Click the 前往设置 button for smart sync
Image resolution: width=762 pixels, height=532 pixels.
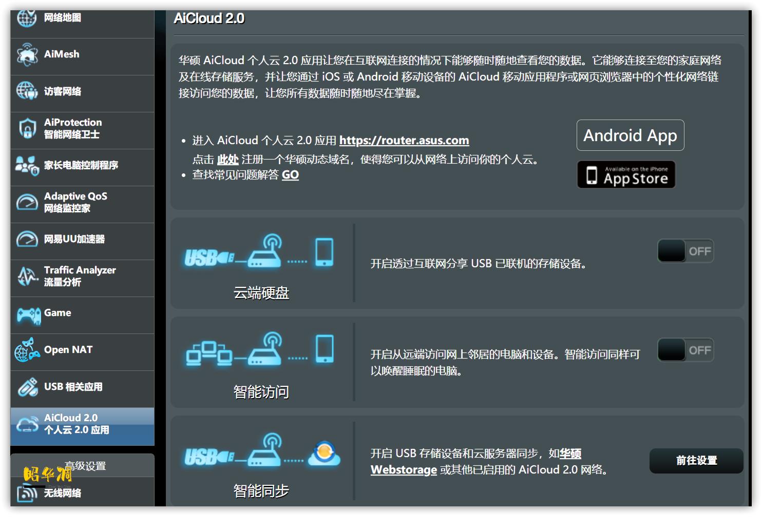point(696,461)
